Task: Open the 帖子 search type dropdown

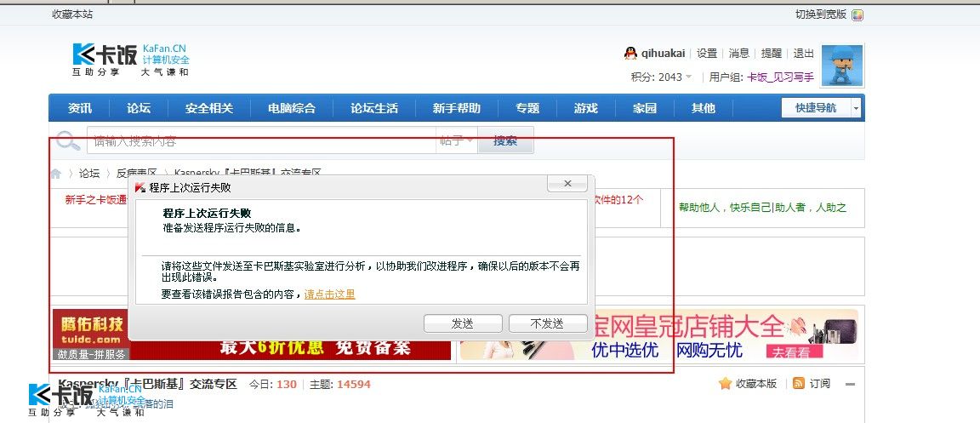Action: pyautogui.click(x=456, y=140)
